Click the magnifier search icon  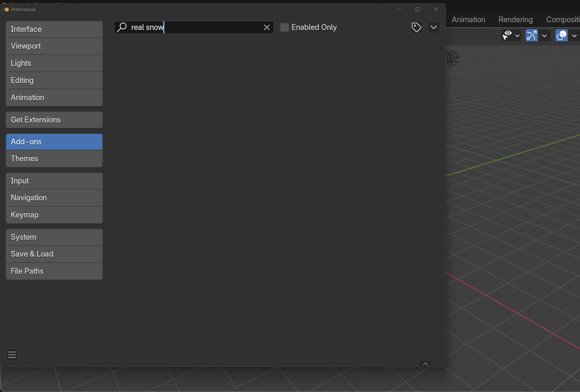122,27
